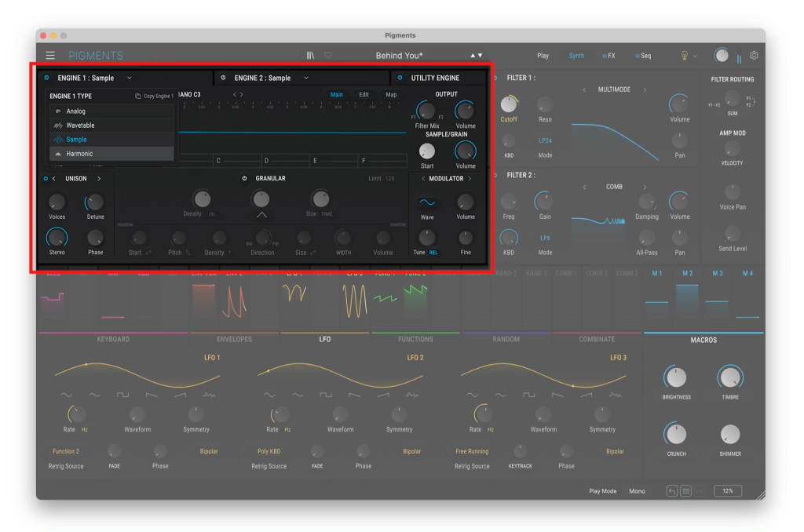Open settings gear icon
Screen dimensions: 804x532
click(754, 56)
